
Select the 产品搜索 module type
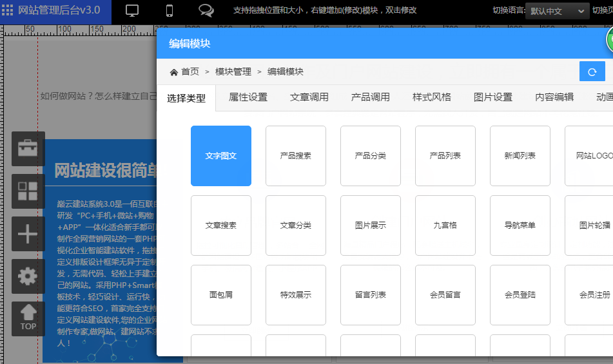(296, 156)
